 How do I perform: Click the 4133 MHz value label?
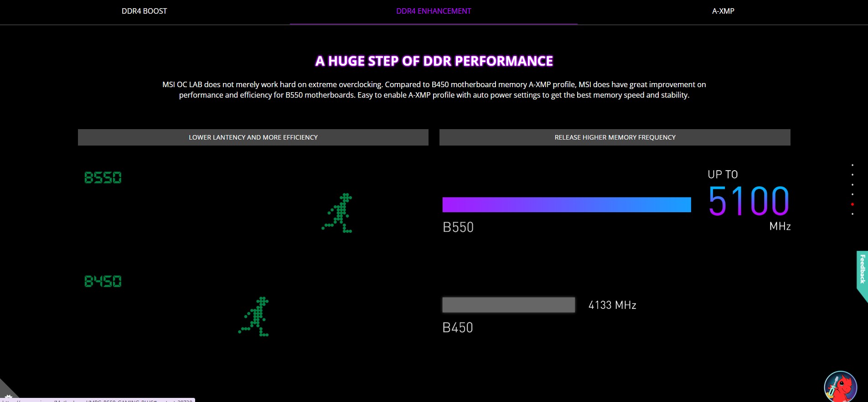pyautogui.click(x=612, y=305)
